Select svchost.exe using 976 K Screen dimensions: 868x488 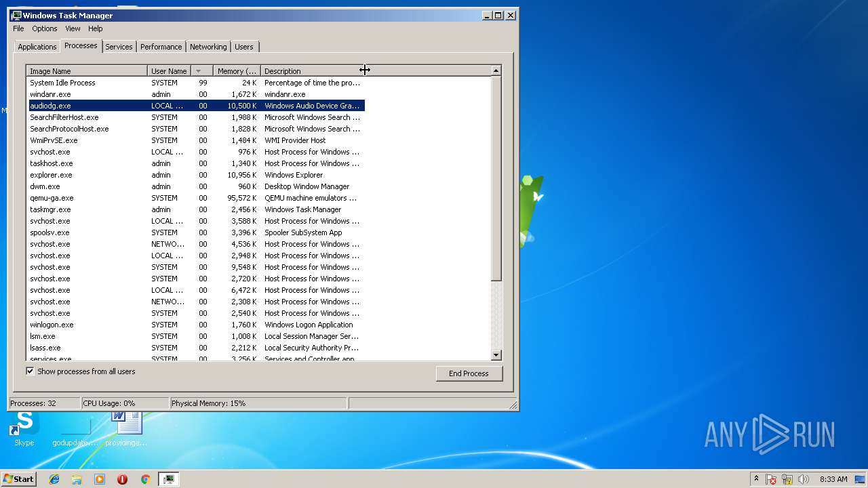point(197,152)
